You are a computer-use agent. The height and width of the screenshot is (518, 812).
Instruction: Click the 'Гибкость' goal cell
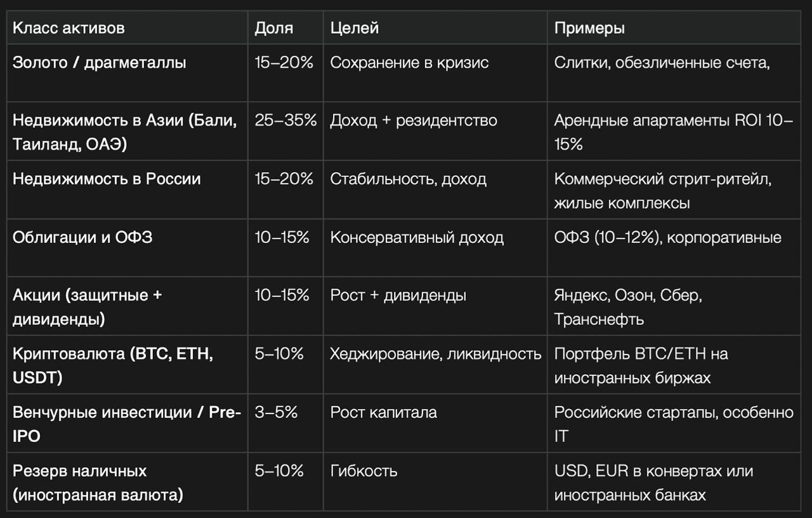(363, 470)
